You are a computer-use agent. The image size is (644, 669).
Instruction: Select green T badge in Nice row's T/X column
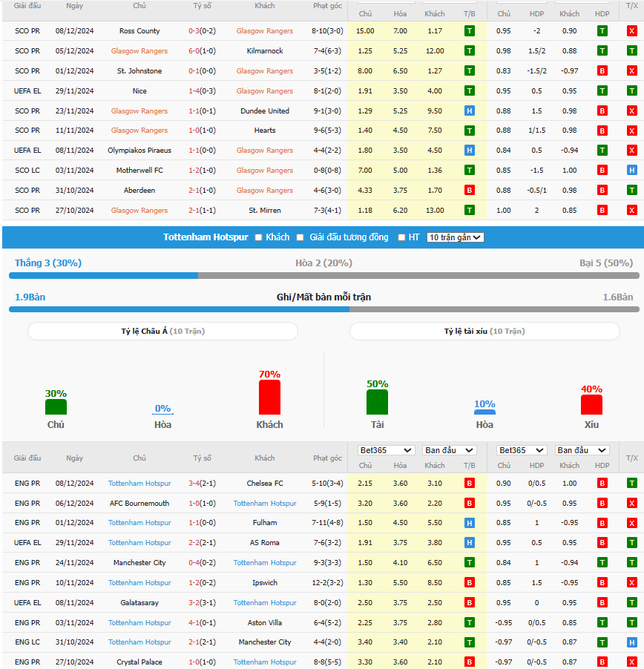point(631,91)
